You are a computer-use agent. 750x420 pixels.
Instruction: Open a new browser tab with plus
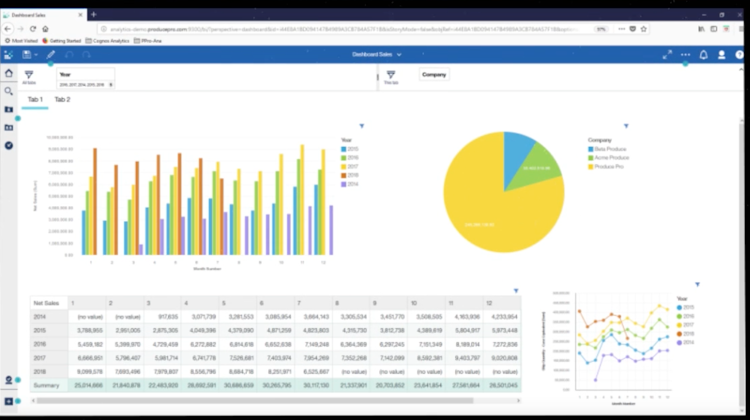93,15
